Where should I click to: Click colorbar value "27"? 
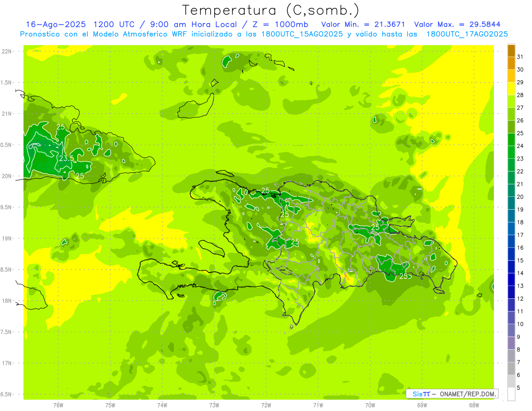[x=520, y=108]
